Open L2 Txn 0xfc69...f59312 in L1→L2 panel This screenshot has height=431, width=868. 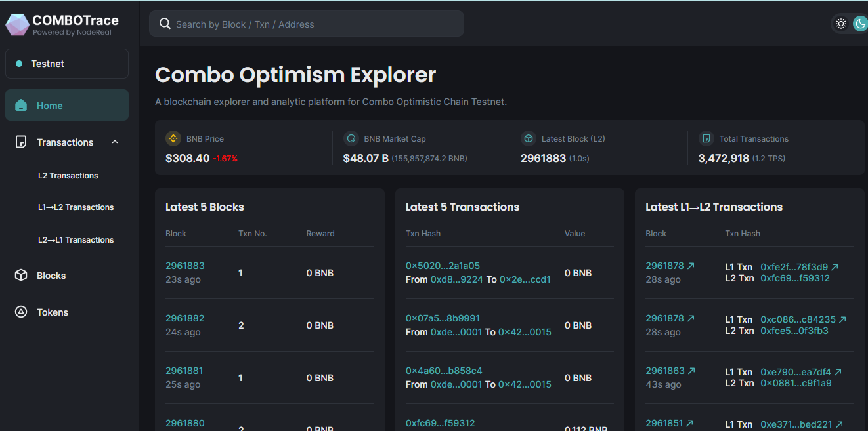tap(795, 278)
